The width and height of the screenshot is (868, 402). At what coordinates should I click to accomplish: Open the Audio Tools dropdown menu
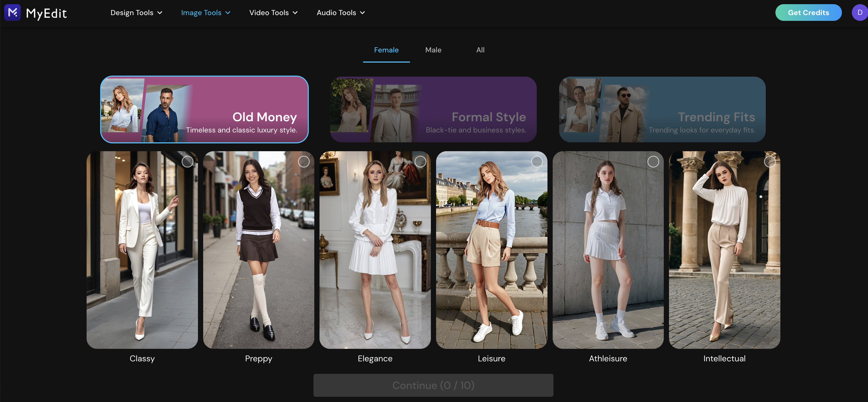[341, 13]
